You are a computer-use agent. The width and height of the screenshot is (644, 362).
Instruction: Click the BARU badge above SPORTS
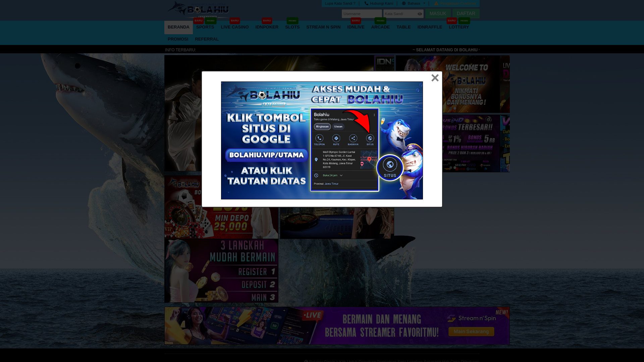coord(199,20)
